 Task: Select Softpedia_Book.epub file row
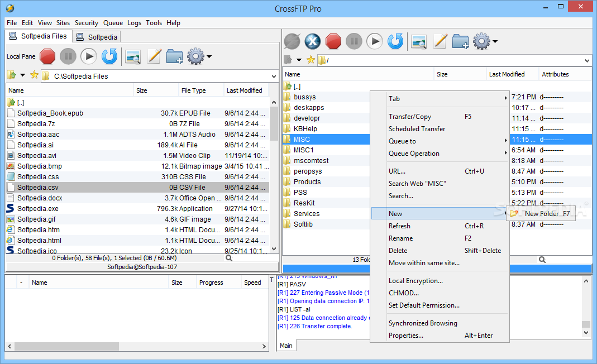[x=138, y=113]
